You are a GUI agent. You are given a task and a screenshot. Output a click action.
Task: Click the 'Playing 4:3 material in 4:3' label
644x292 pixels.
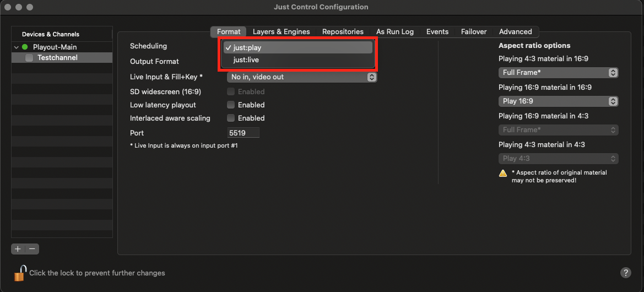[542, 144]
